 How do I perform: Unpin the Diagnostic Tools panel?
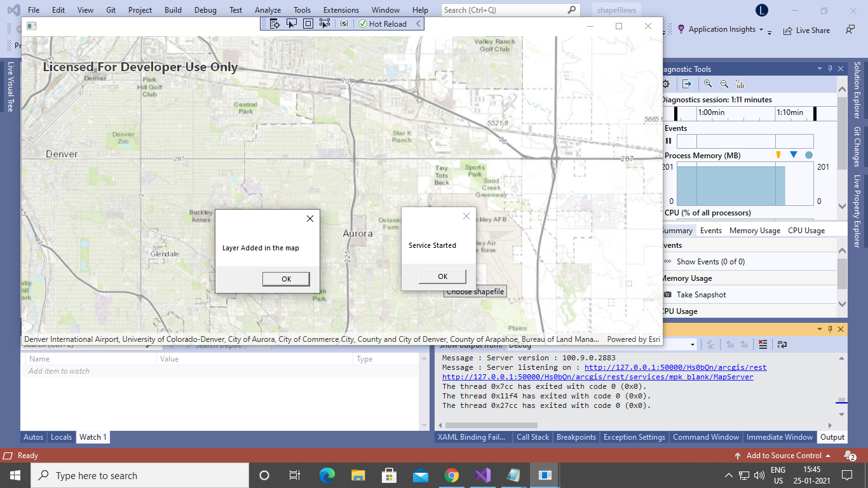tap(829, 69)
